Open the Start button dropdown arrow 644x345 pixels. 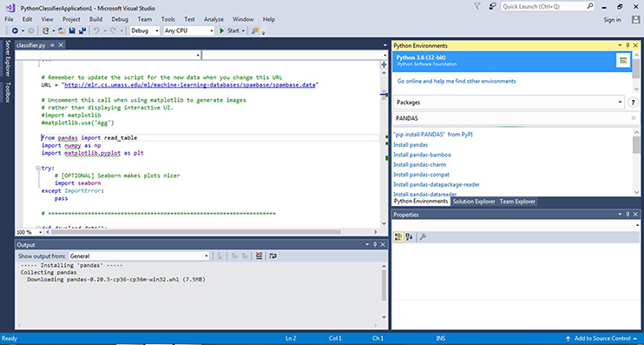tap(243, 30)
